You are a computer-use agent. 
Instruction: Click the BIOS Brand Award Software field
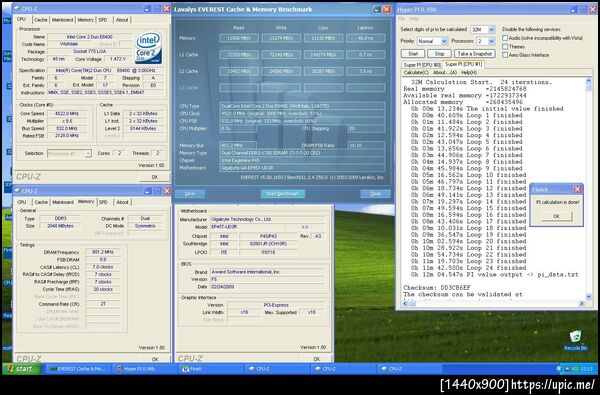click(267, 272)
